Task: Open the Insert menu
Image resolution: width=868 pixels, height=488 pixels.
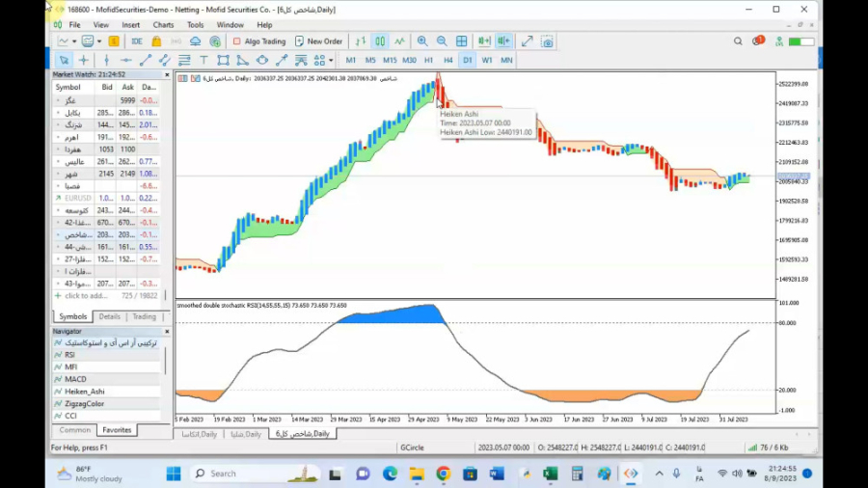Action: click(130, 25)
